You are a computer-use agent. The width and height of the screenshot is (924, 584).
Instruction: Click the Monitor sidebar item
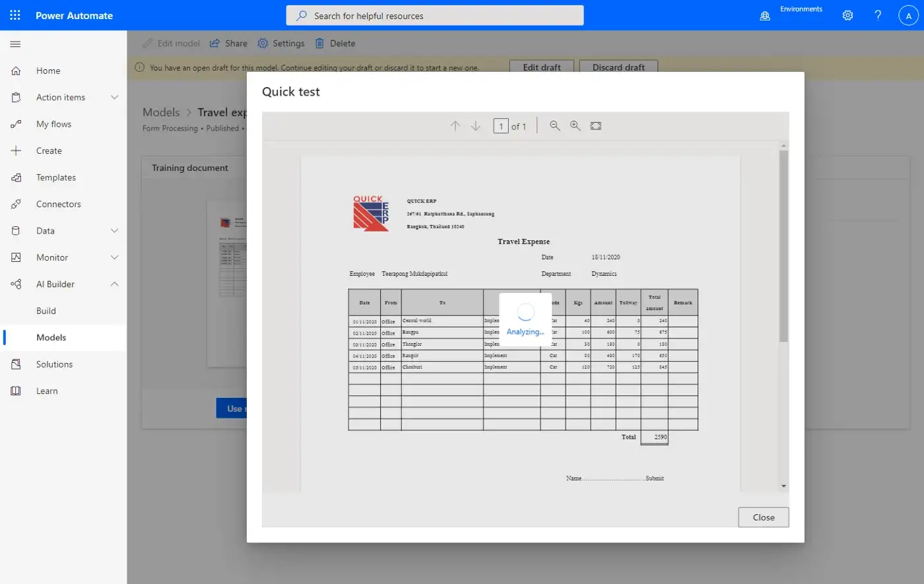pyautogui.click(x=52, y=257)
